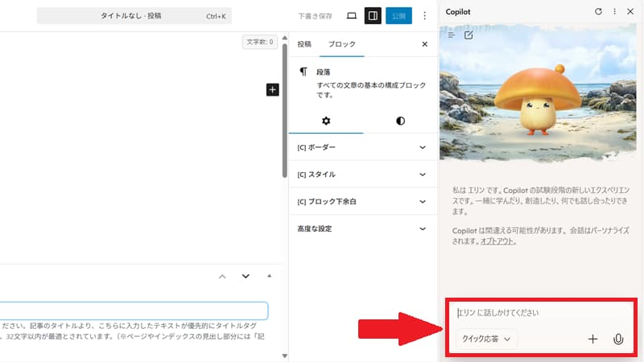Expand the 高度な設定 panel
This screenshot has height=362, width=644.
363,228
